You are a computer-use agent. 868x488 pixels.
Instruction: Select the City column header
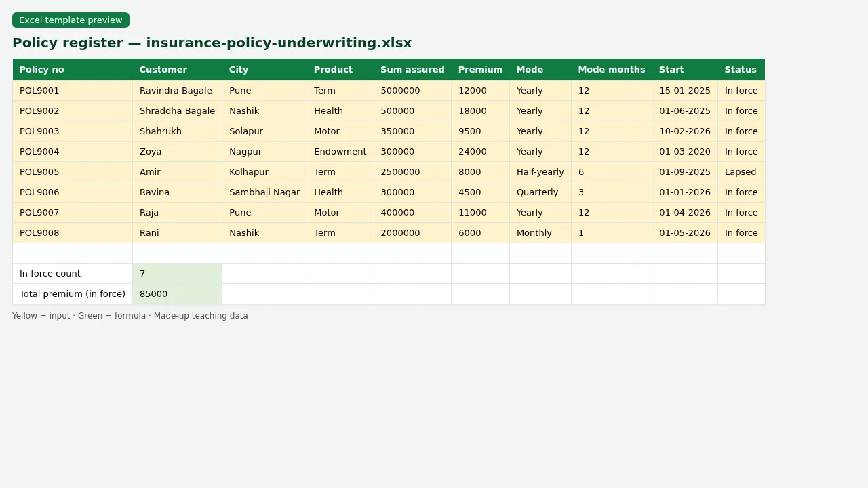coord(264,70)
